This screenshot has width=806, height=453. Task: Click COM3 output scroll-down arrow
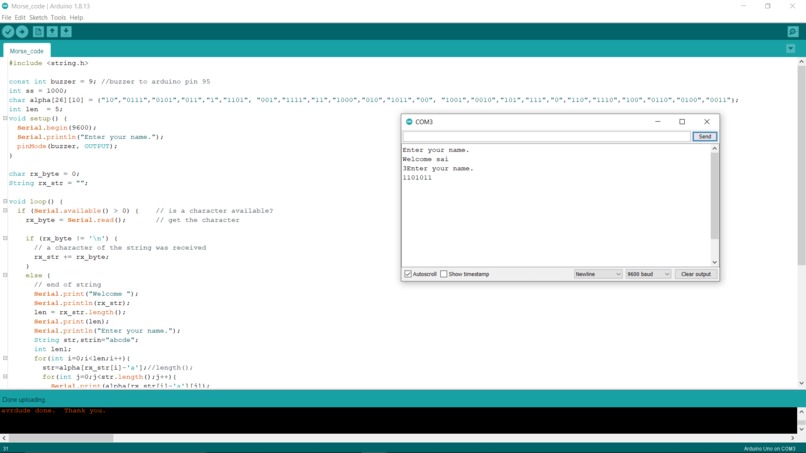pyautogui.click(x=714, y=262)
